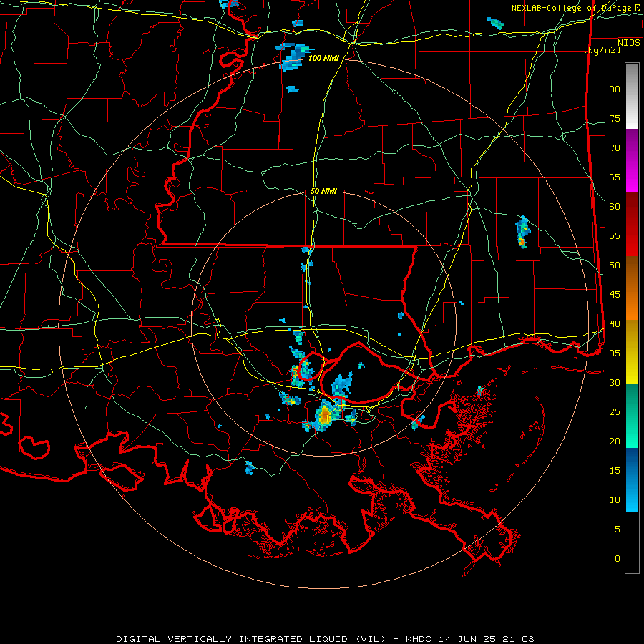Click the Digital Vertically Integrated Liquid caption
Image resolution: width=644 pixels, height=644 pixels.
(325, 639)
